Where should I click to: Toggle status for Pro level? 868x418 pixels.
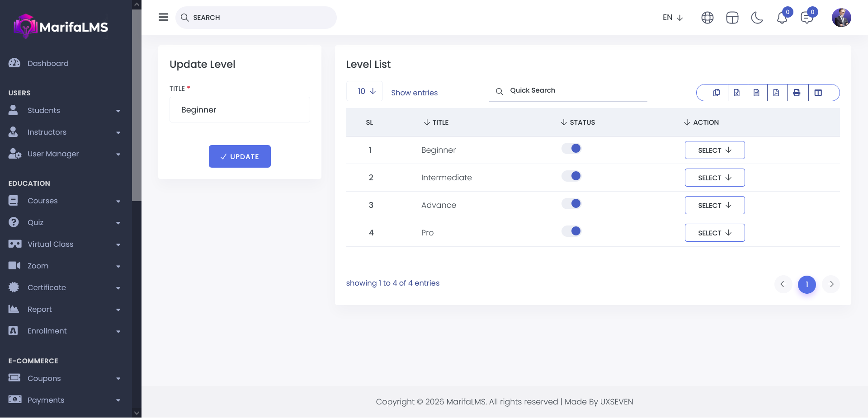(571, 231)
